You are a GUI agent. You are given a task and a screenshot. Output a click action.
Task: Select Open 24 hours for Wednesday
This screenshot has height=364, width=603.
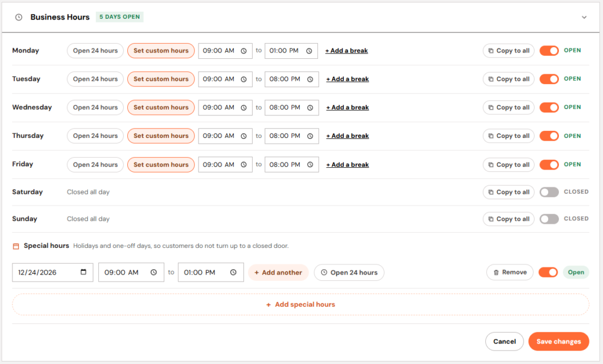click(x=95, y=108)
